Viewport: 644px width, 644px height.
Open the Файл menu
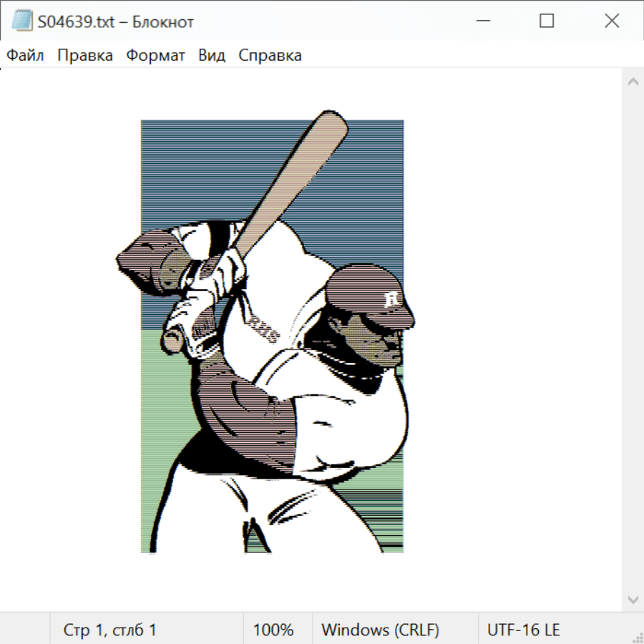point(26,56)
